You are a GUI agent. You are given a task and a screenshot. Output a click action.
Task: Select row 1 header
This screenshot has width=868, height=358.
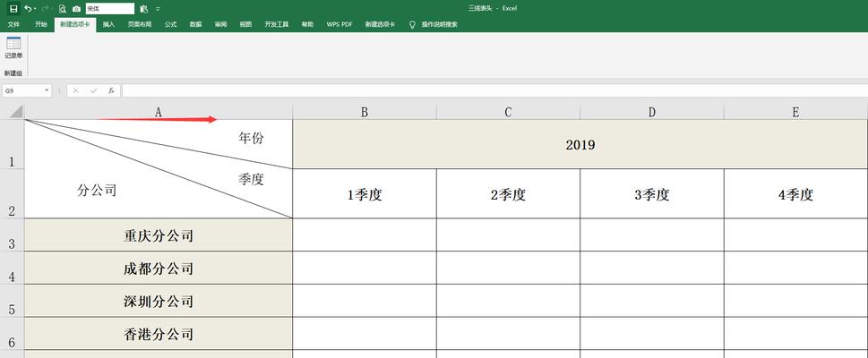13,144
